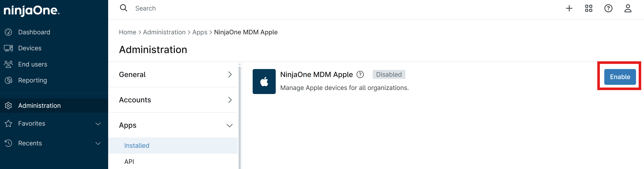644x169 pixels.
Task: Click the Dashboard gauge icon
Action: click(x=8, y=32)
